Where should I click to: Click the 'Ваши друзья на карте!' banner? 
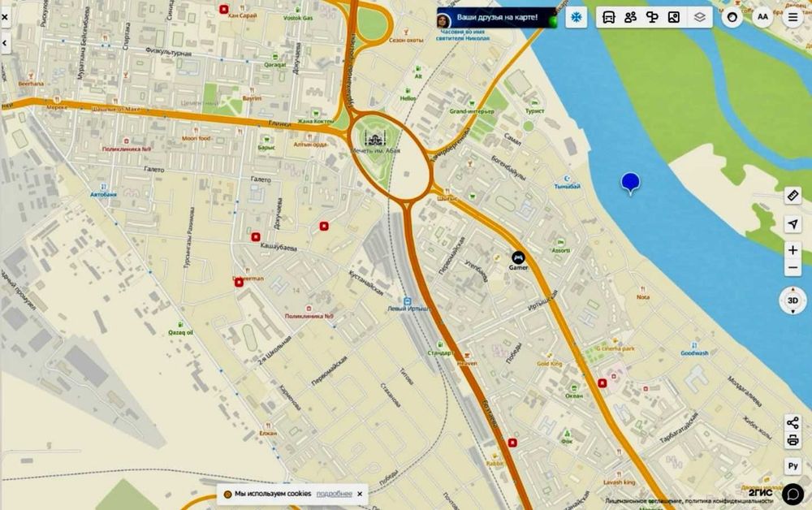click(496, 18)
